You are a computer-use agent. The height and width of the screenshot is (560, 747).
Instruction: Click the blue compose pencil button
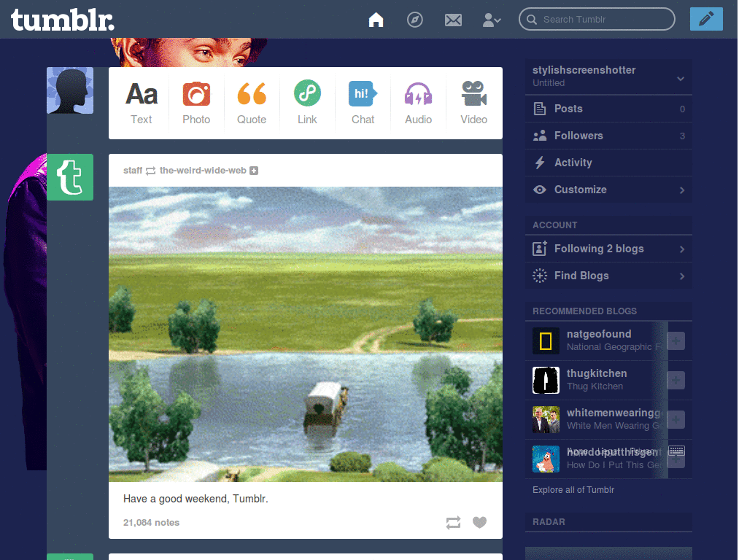pyautogui.click(x=706, y=19)
